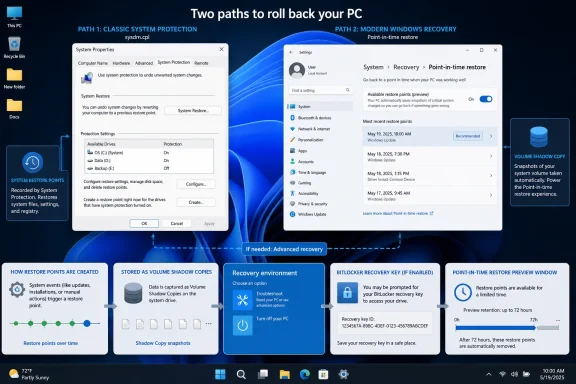The image size is (576, 384).
Task: Open the weather widget showing 72°F
Action: point(29,374)
